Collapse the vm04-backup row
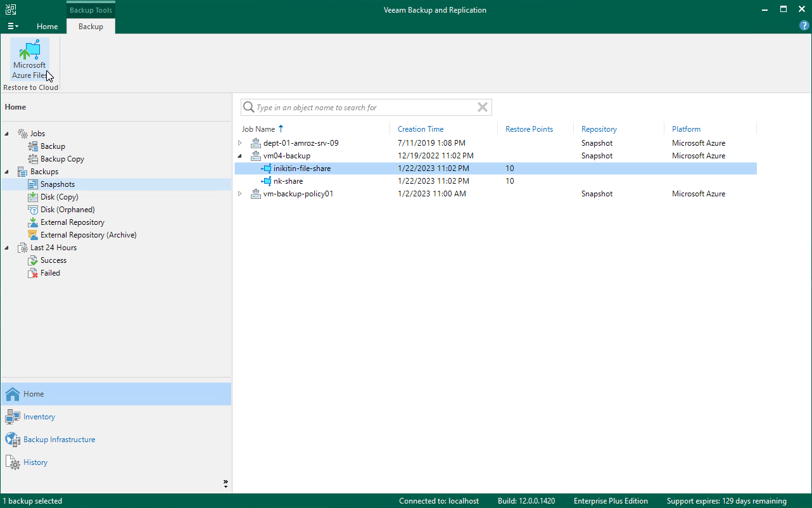 pos(240,156)
